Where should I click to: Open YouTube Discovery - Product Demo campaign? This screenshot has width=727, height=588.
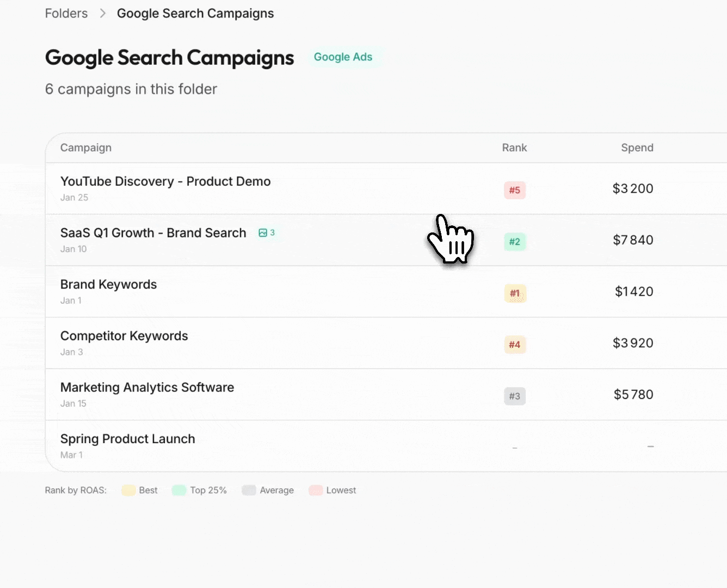165,181
